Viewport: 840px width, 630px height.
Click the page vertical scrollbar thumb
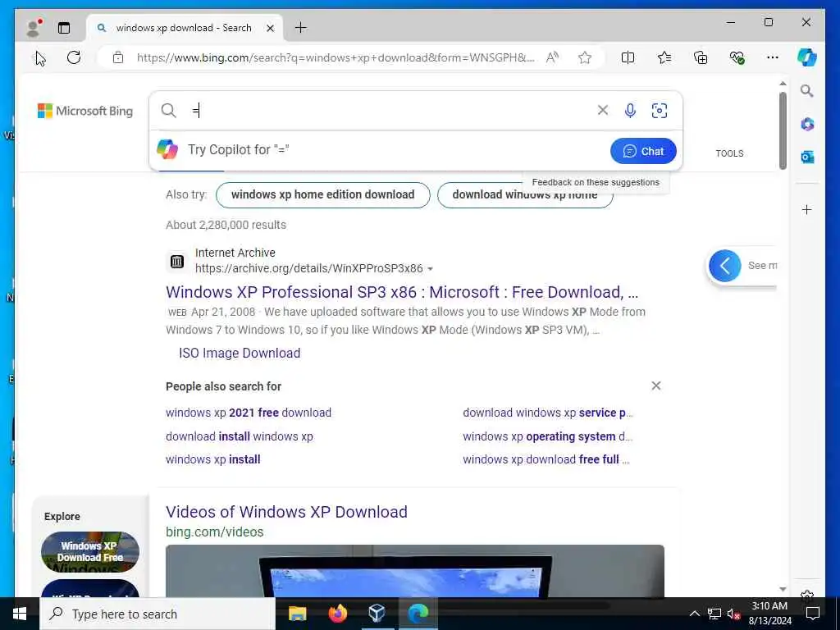783,130
